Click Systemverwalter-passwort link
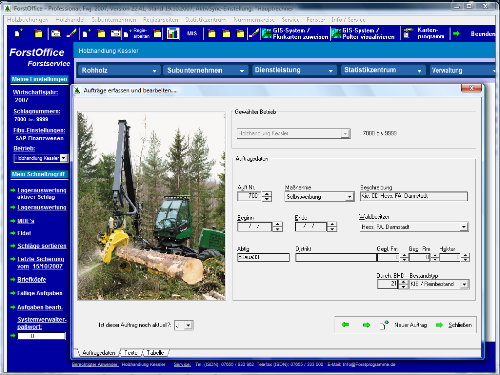This screenshot has height=375, width=500. pyautogui.click(x=42, y=323)
